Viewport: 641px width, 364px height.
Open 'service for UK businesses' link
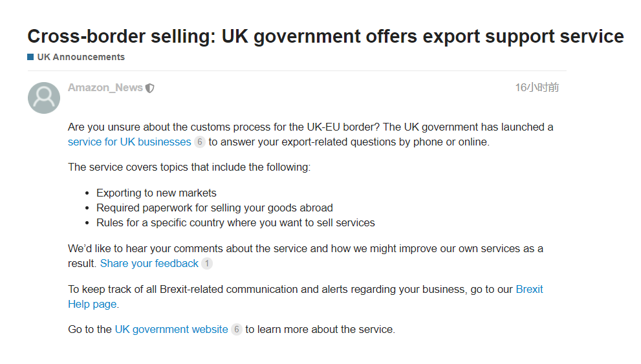point(129,142)
